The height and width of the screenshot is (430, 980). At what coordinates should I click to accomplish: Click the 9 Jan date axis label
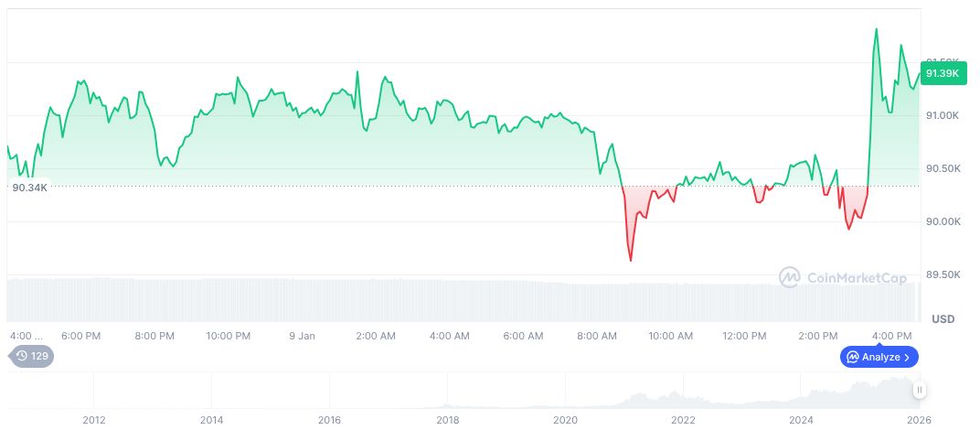(302, 336)
